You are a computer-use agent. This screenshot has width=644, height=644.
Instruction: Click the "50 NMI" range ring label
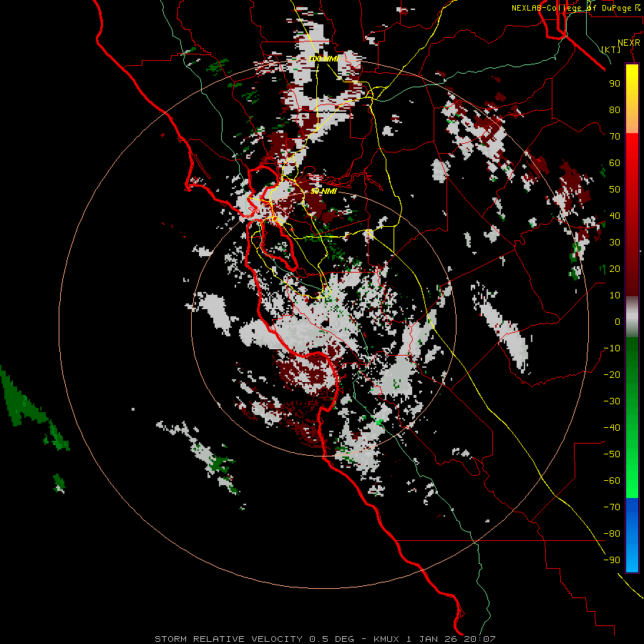[x=323, y=191]
